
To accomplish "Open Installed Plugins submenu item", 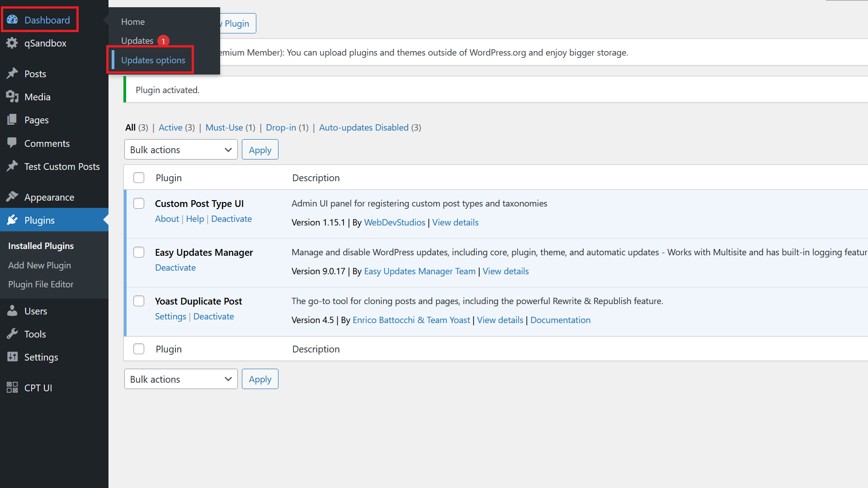I will pos(41,246).
